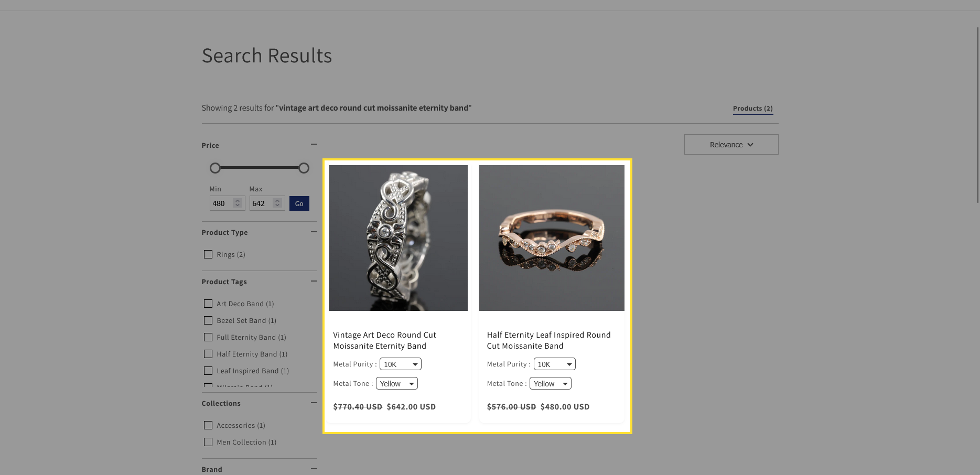Open Metal Tone dropdown for Half Eternity Leaf band
Image resolution: width=980 pixels, height=475 pixels.
pos(550,384)
